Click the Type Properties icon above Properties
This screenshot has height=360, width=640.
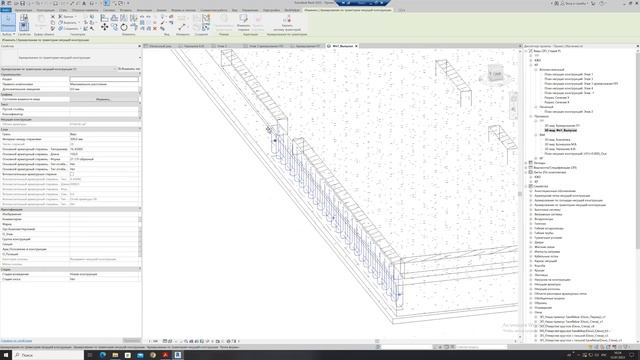pyautogui.click(x=24, y=17)
